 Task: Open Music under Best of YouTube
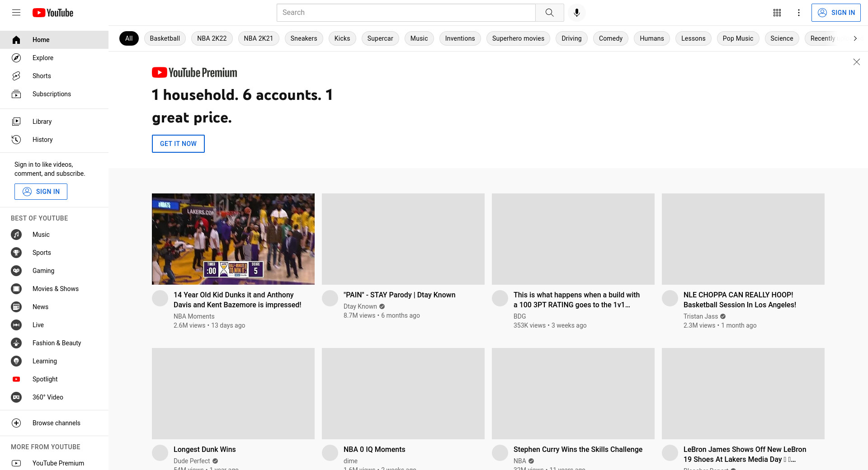pos(54,235)
